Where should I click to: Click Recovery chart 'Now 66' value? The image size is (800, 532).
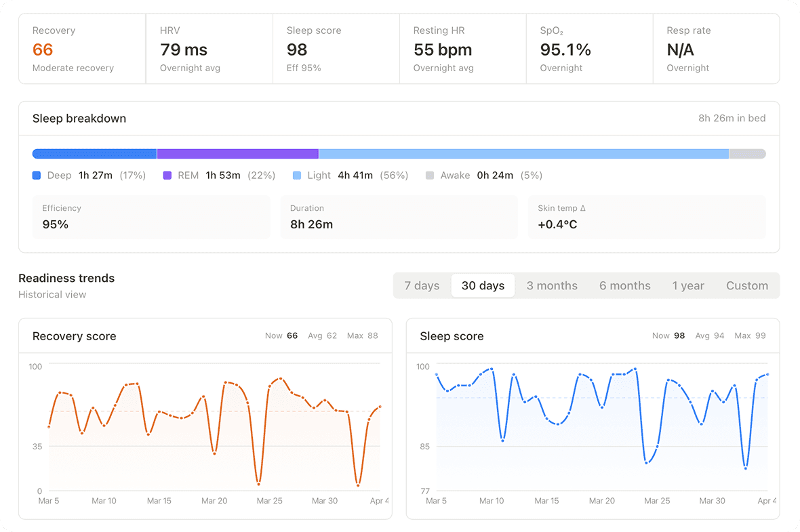tap(281, 335)
